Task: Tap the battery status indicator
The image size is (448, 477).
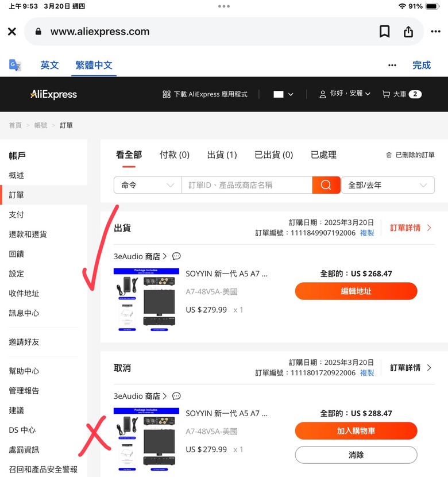Action: [432, 6]
